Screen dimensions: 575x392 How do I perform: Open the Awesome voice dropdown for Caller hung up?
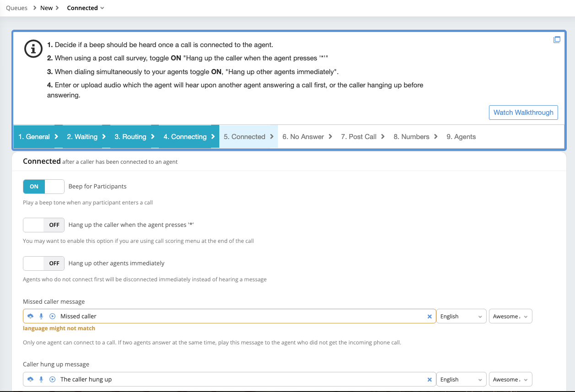tap(510, 379)
